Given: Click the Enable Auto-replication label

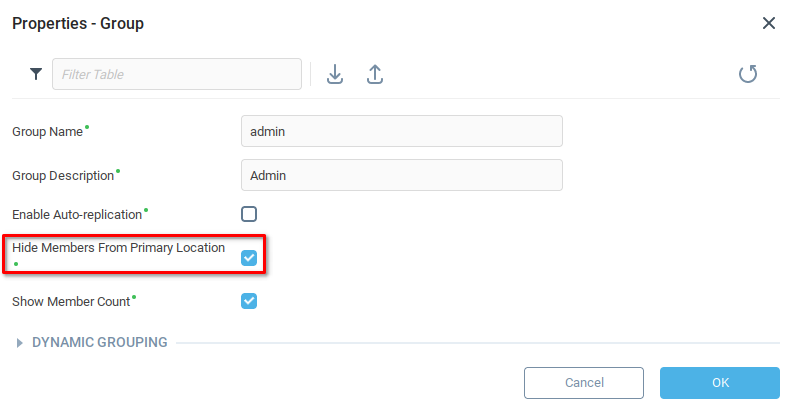Looking at the screenshot, I should click(77, 215).
